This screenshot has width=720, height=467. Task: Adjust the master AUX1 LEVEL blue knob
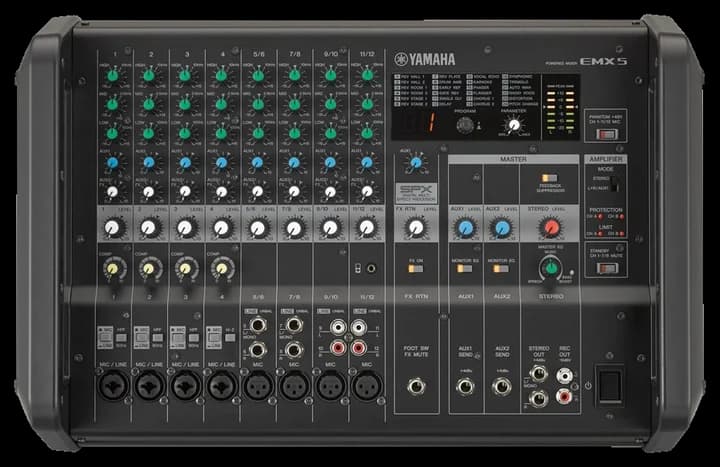click(466, 227)
